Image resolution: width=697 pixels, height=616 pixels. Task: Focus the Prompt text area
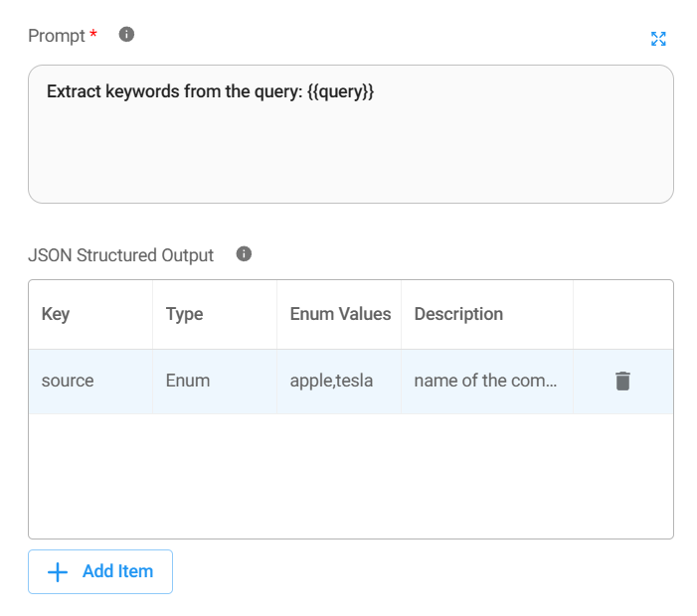[350, 149]
